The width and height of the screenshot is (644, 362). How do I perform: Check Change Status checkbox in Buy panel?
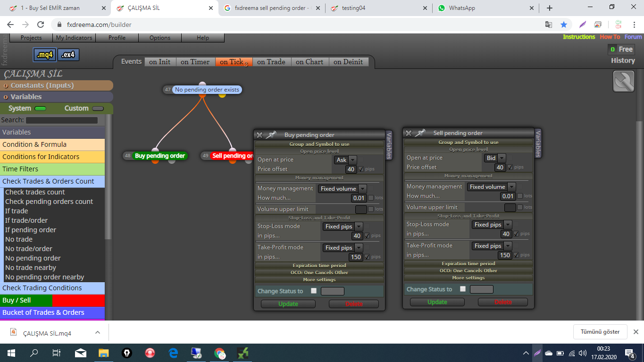[x=314, y=291]
